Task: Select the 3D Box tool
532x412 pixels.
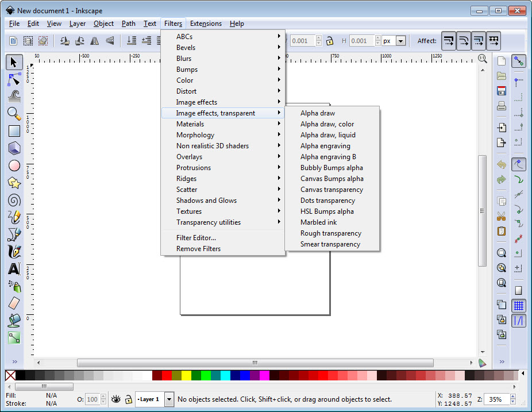Action: click(14, 148)
